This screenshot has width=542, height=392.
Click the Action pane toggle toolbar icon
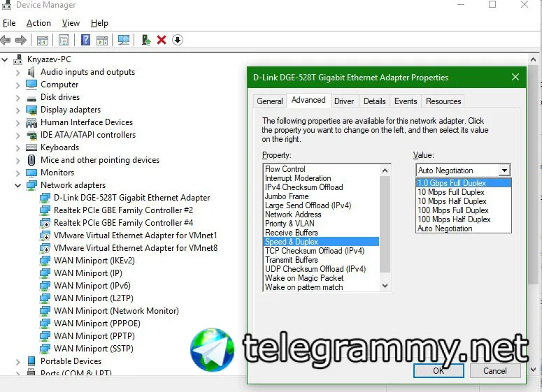coord(102,41)
